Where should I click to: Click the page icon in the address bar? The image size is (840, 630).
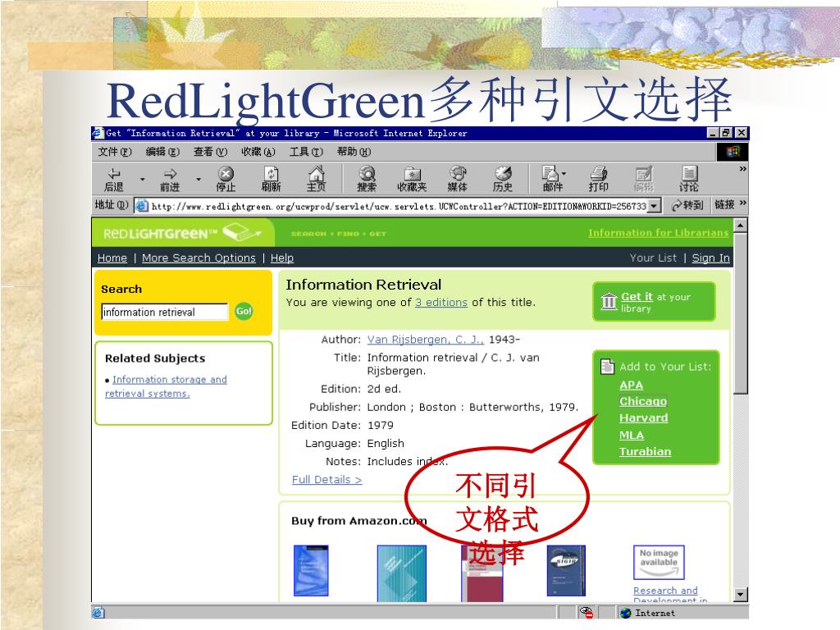pos(142,206)
